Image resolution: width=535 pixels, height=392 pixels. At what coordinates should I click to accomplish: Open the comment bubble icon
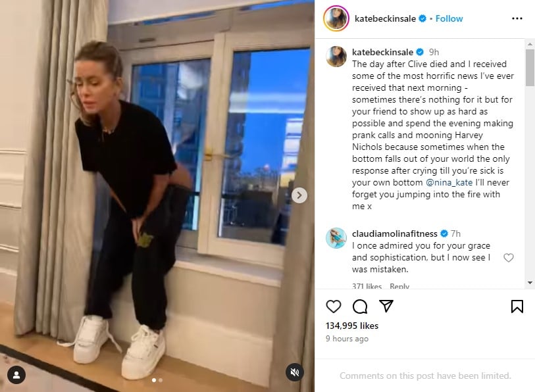(x=359, y=306)
